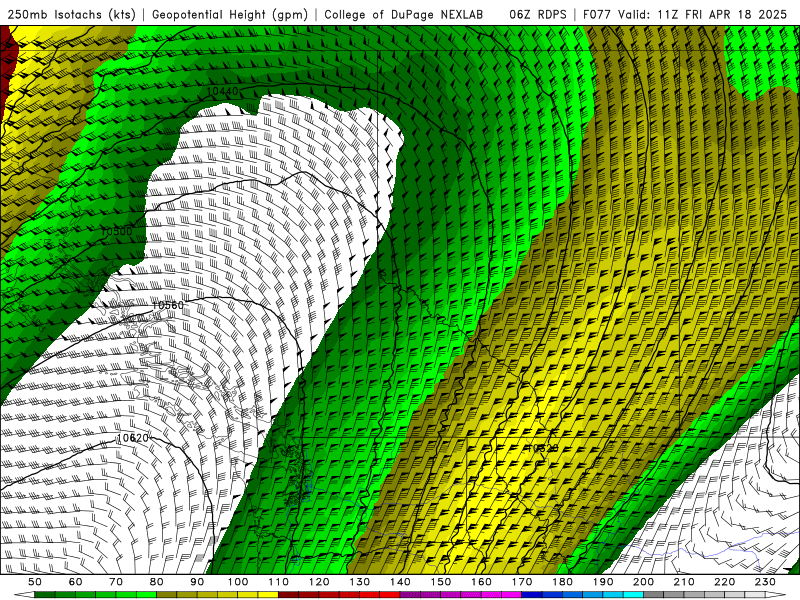The width and height of the screenshot is (800, 600).
Task: Click the 130 value on the color scale
Action: point(359,582)
